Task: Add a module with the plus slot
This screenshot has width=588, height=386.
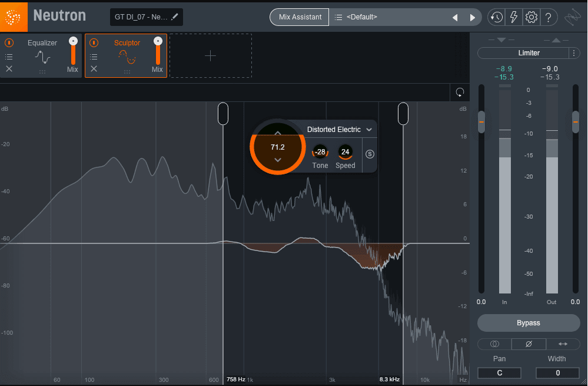Action: point(210,55)
